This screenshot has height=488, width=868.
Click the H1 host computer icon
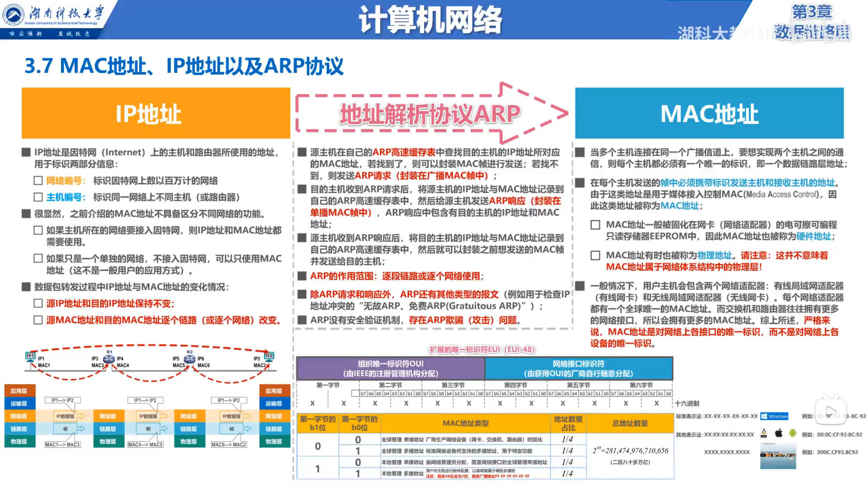tap(30, 357)
